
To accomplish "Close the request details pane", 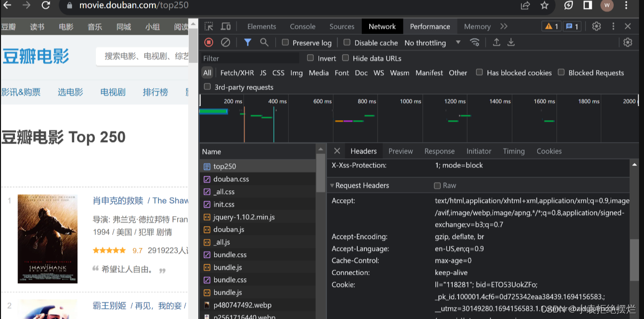I will tap(337, 151).
